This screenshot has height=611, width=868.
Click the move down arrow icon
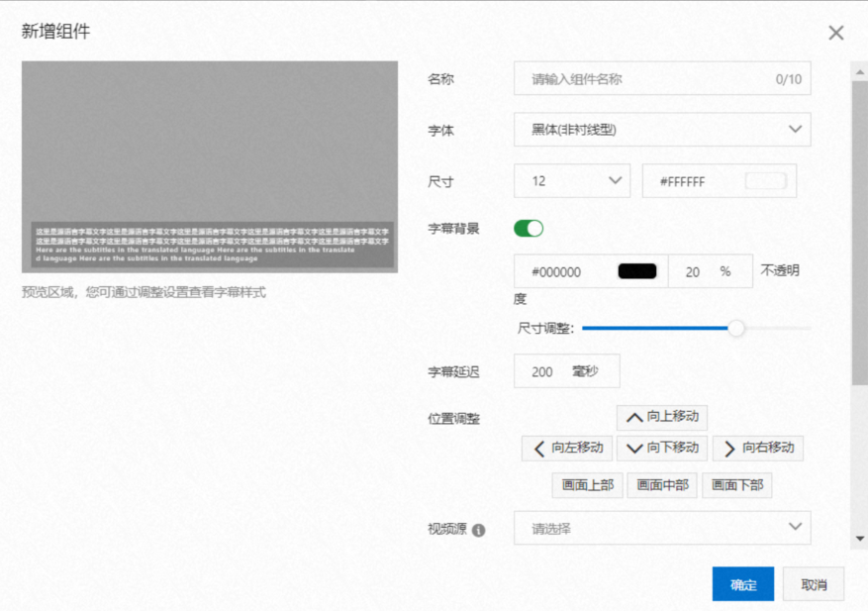(x=634, y=448)
